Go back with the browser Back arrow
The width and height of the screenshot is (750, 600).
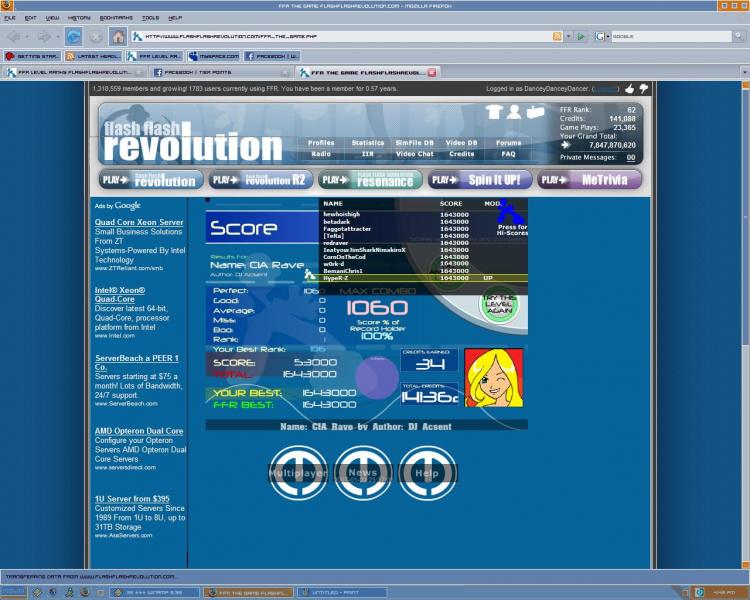14,36
